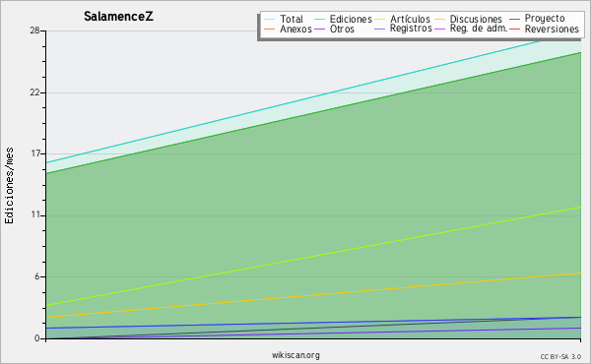Viewport: 591px width, 364px height.
Task: Click the 28 y-axis tick label
Action: coord(35,30)
